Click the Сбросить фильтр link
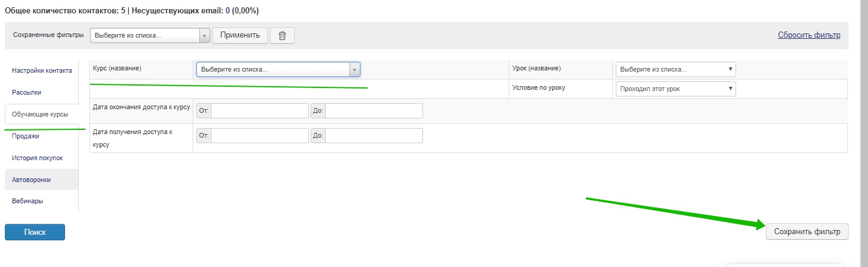The image size is (868, 267). (x=808, y=35)
